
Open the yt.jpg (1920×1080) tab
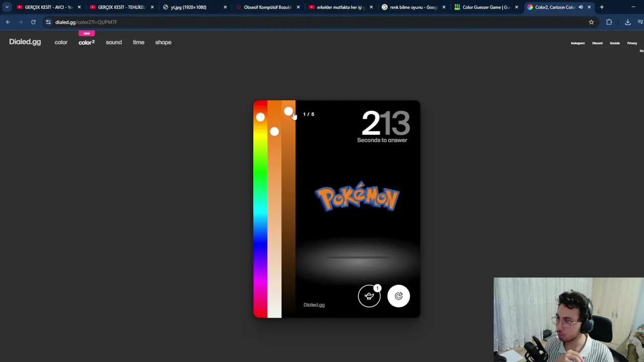pyautogui.click(x=195, y=7)
